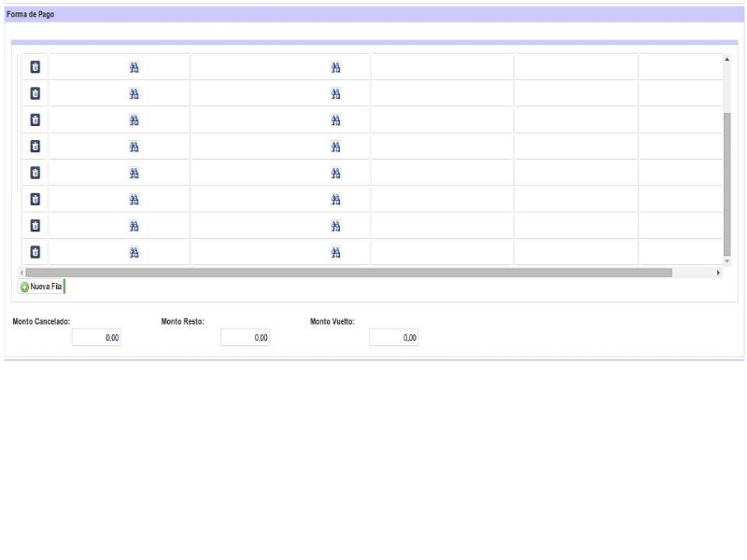Open the left binoculars lookup in the last row
This screenshot has height=560, width=747.
point(134,252)
